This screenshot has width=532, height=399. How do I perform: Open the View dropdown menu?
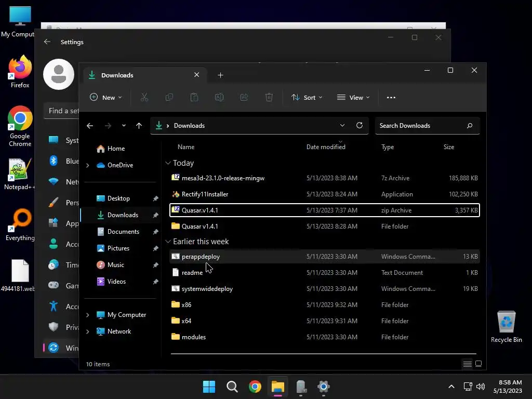click(353, 97)
